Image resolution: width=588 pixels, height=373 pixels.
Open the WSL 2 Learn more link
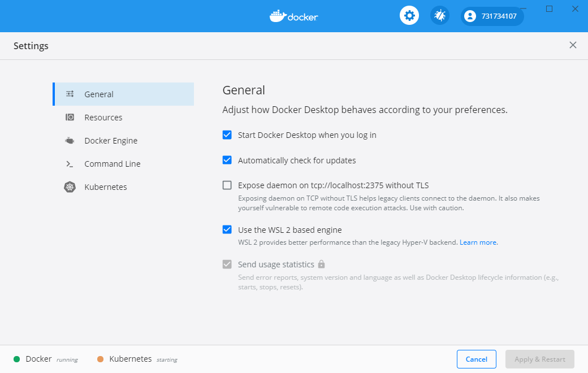[x=478, y=242]
